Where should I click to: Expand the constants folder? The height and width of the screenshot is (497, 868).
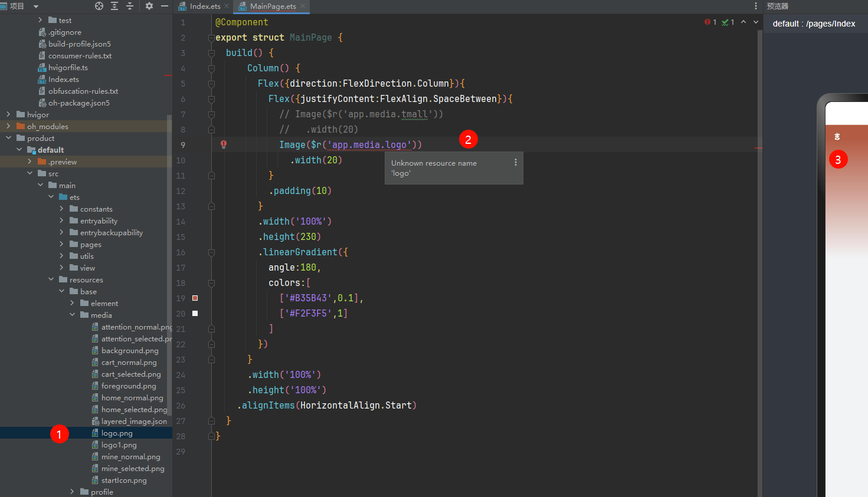[61, 209]
